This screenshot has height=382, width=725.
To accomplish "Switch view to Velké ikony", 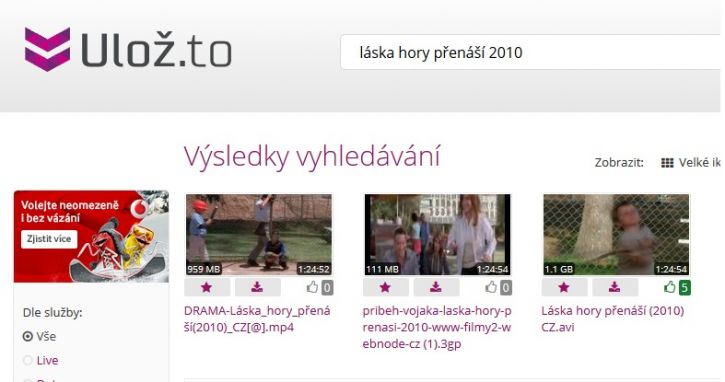I will [x=690, y=163].
